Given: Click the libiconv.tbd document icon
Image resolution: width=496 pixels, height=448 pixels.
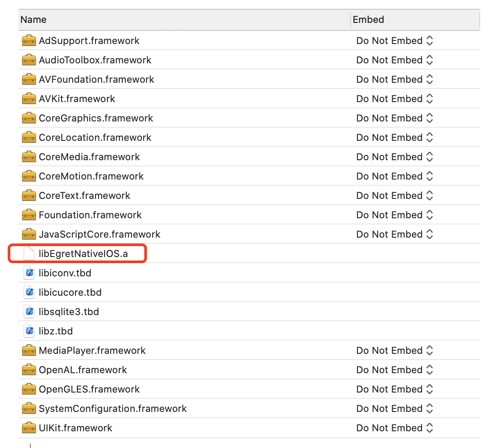Looking at the screenshot, I should tap(29, 273).
